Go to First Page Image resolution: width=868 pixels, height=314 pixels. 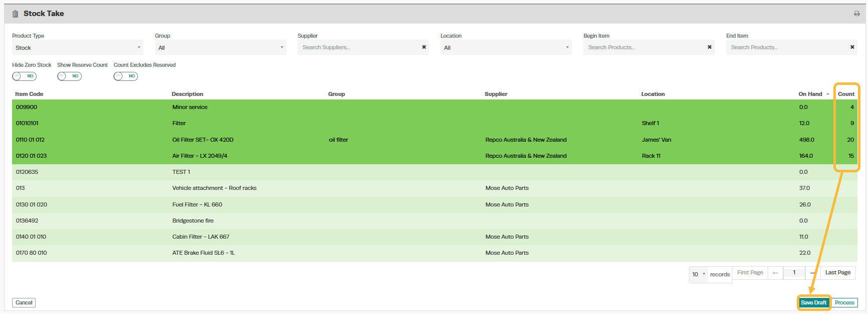(750, 273)
